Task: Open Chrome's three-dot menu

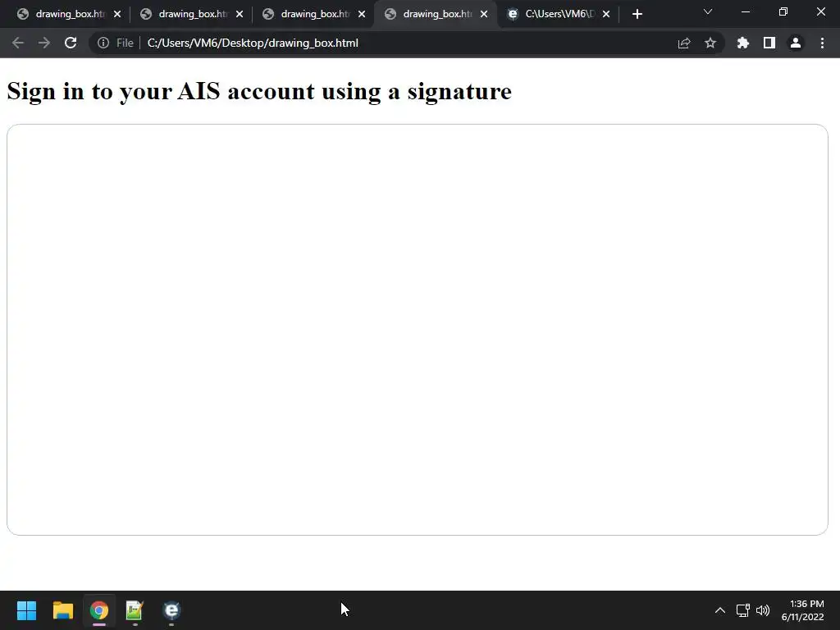Action: tap(822, 43)
